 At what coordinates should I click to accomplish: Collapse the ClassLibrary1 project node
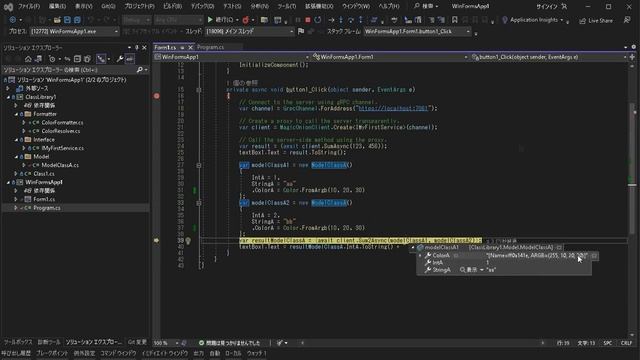pyautogui.click(x=8, y=97)
